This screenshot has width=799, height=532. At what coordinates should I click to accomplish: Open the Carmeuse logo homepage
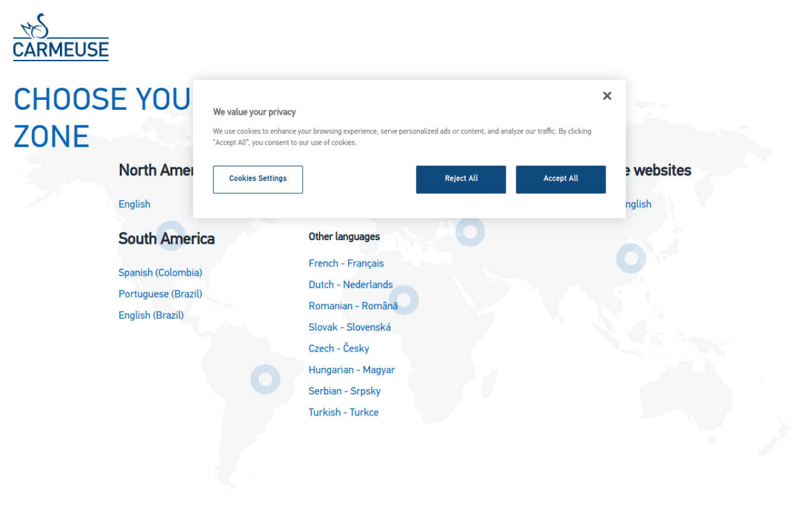(61, 37)
